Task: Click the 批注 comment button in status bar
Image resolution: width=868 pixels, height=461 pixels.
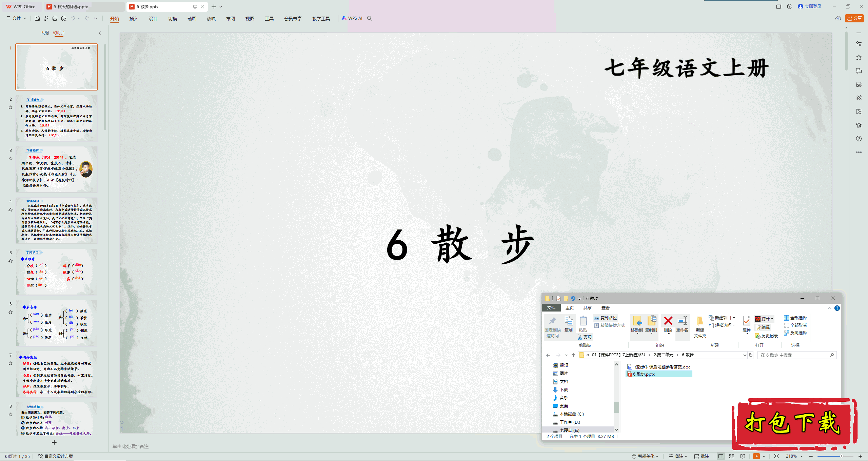Action: pos(702,456)
